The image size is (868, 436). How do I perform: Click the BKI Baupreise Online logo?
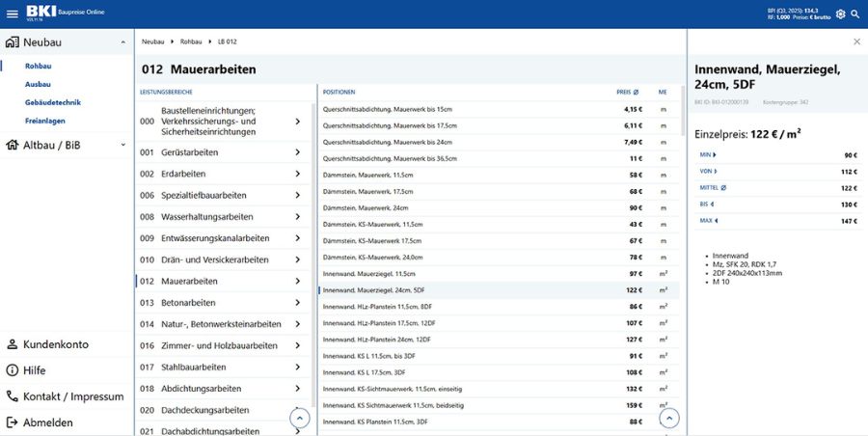66,13
